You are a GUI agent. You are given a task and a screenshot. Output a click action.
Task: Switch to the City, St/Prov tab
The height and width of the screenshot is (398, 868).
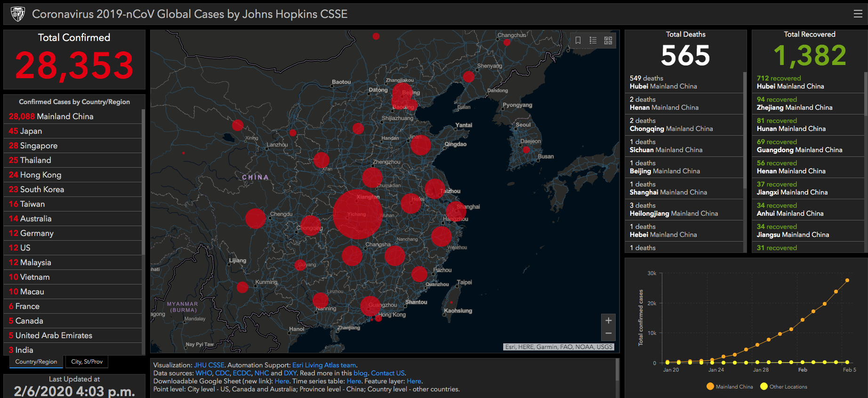click(x=87, y=362)
